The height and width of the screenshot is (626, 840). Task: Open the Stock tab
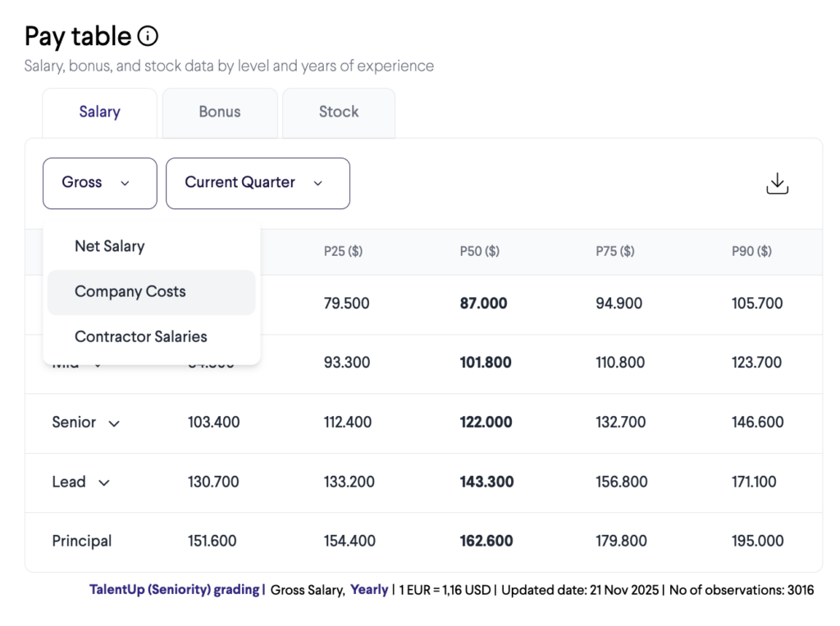(339, 112)
